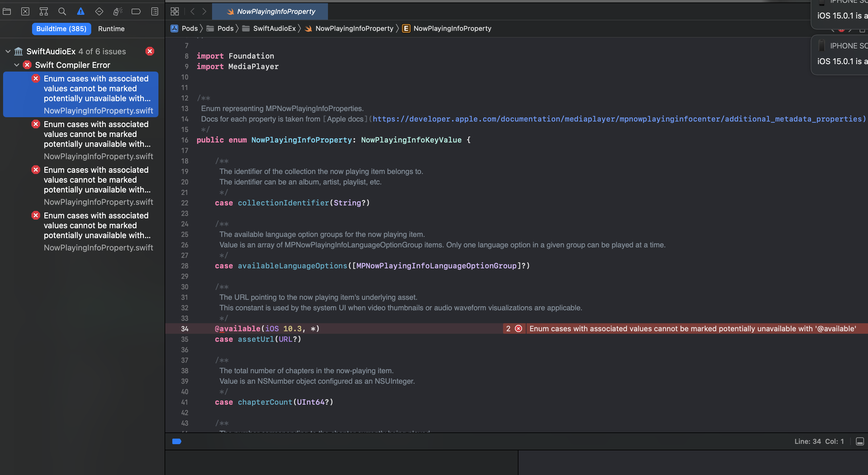Select the NowPlayingInfoProperty editor tab
The height and width of the screenshot is (475, 868).
pos(270,11)
